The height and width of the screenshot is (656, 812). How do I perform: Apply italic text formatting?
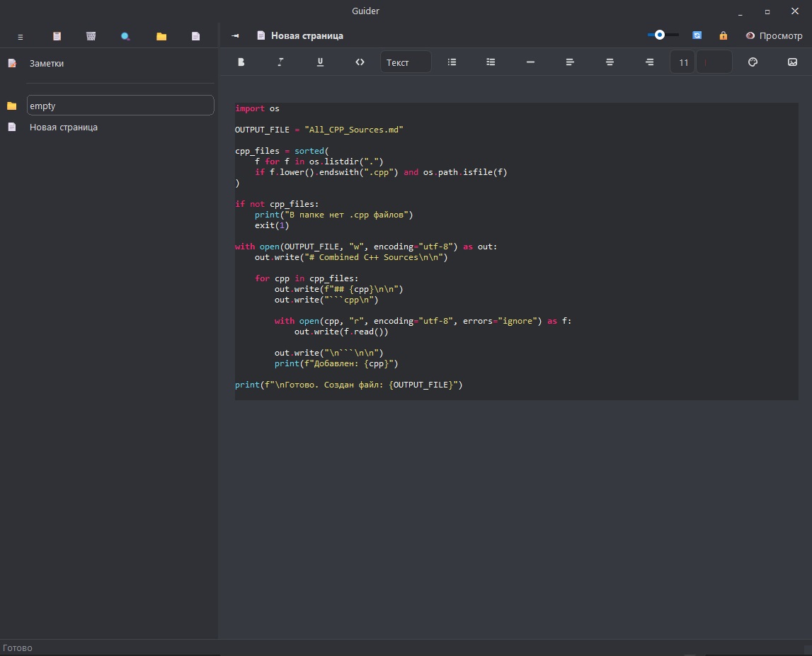(280, 62)
